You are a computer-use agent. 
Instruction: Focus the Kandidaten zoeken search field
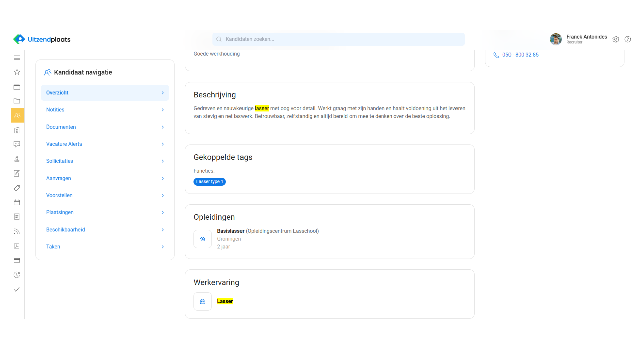point(338,39)
